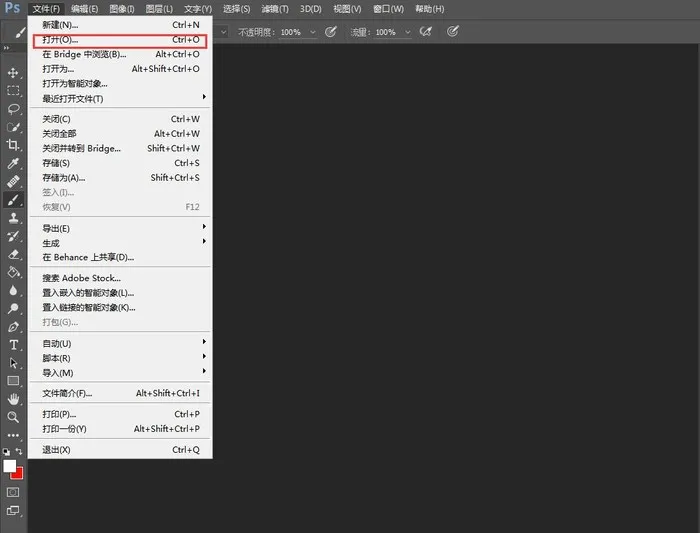Image resolution: width=700 pixels, height=533 pixels.
Task: Click the white foreground color swatch
Action: pos(9,466)
